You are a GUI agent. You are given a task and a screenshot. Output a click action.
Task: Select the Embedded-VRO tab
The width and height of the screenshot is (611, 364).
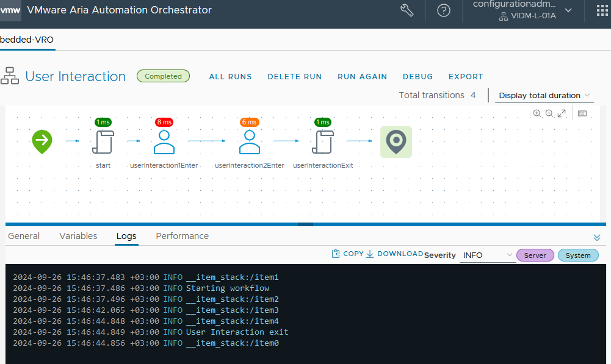pos(27,40)
